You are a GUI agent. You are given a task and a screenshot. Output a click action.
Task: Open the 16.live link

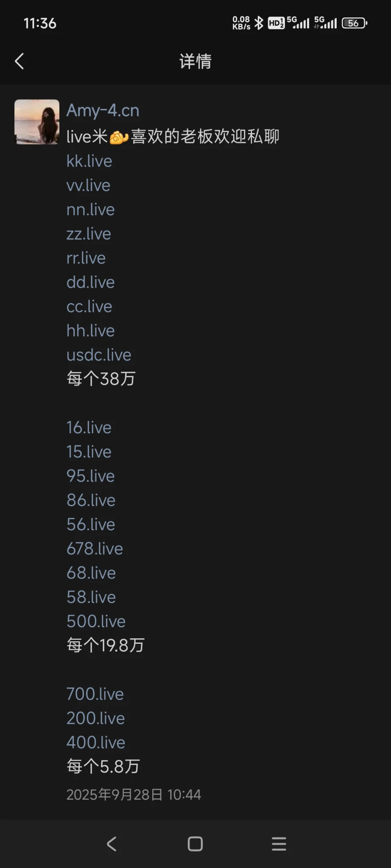tap(89, 428)
